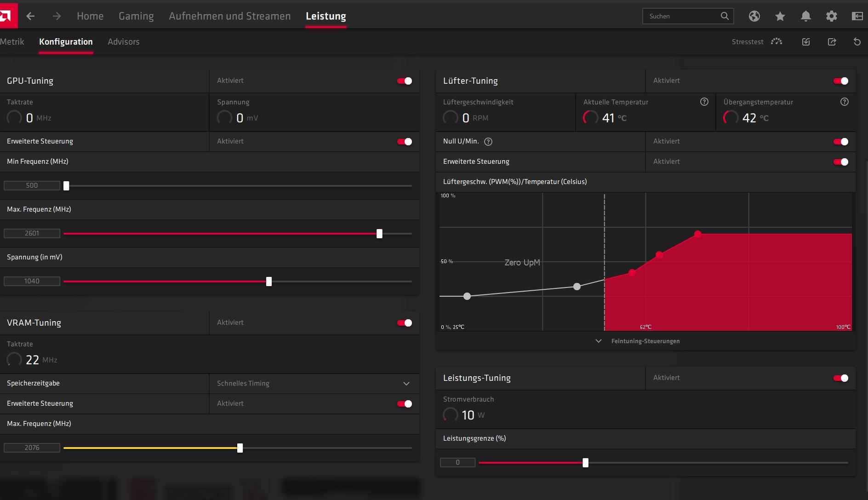Run the Stresstest gauge icon
868x500 pixels.
coord(777,41)
